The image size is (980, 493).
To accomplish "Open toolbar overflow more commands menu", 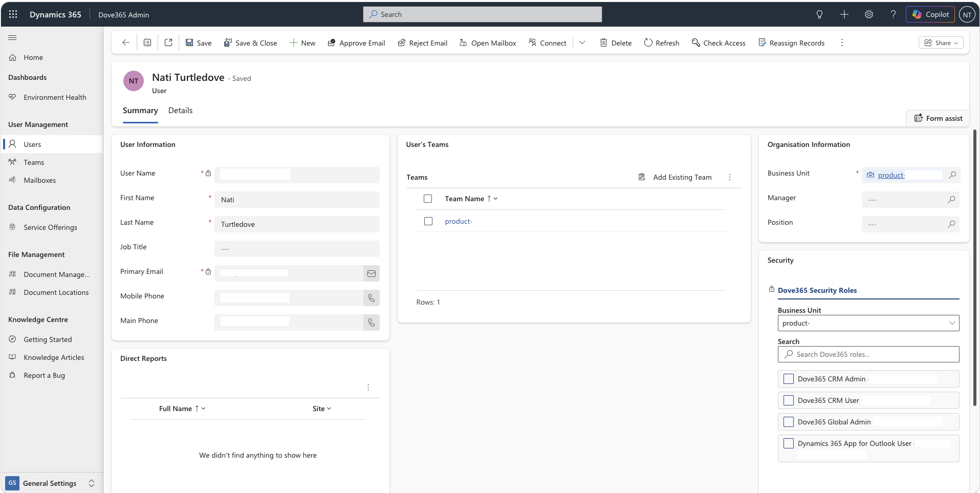I will coord(842,42).
